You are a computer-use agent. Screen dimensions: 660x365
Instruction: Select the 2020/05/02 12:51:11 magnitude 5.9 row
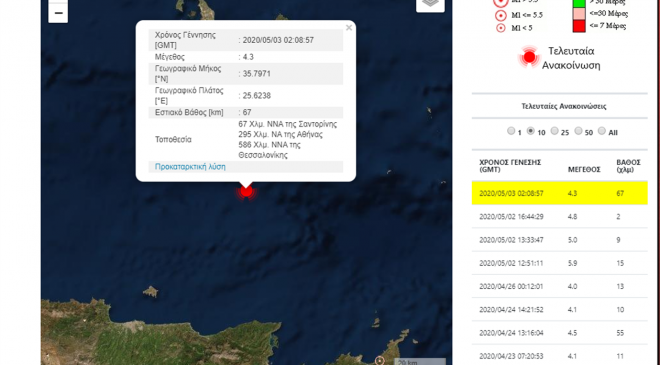[x=559, y=263]
